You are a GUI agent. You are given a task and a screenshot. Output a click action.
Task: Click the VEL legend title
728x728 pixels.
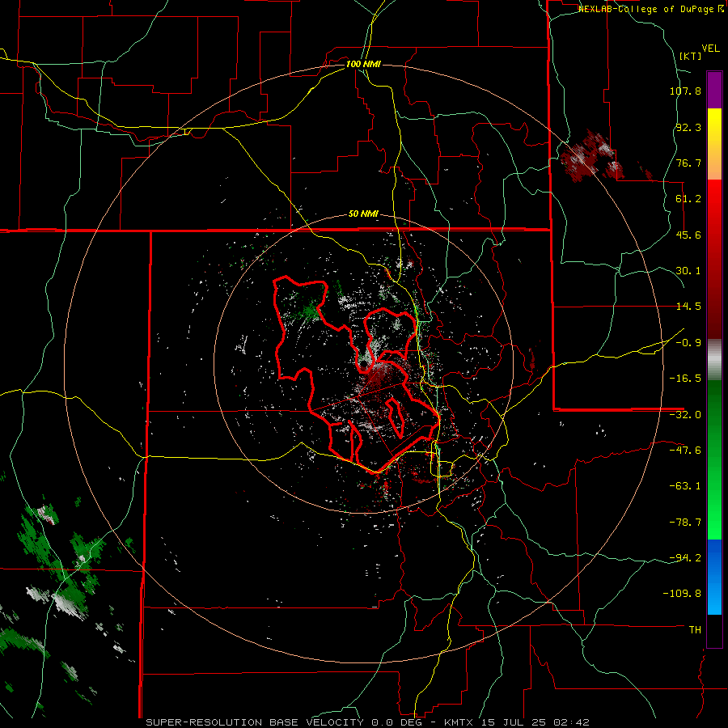tap(710, 49)
